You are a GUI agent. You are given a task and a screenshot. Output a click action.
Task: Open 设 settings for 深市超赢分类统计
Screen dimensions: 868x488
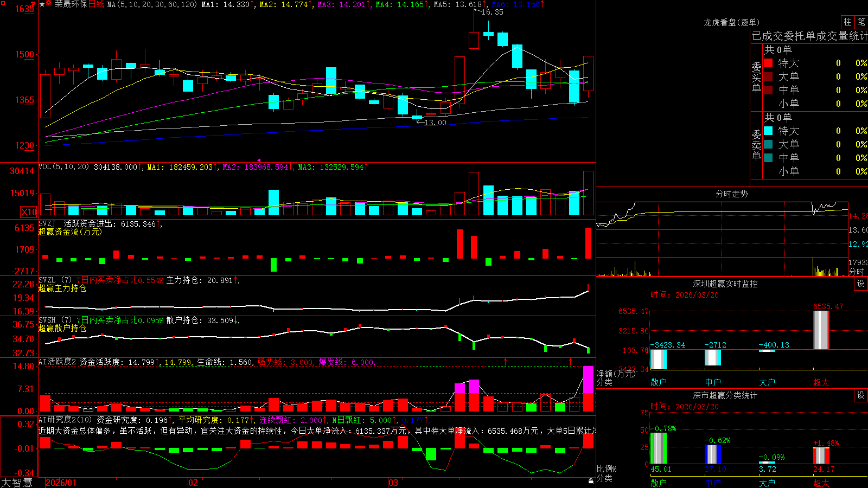861,395
